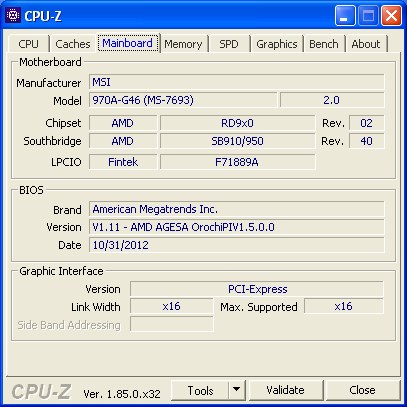Open the Graphics tab
Image resolution: width=407 pixels, height=407 pixels.
pos(277,44)
